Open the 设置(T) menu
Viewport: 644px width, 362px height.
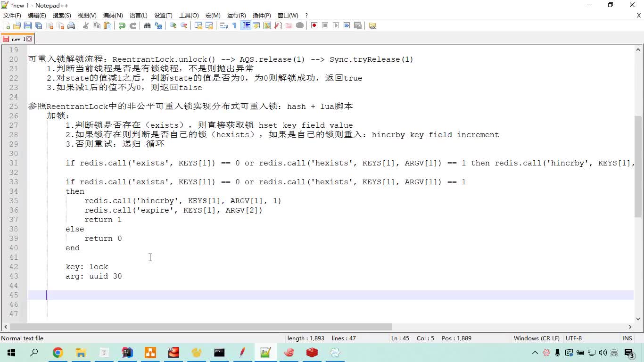pyautogui.click(x=163, y=16)
